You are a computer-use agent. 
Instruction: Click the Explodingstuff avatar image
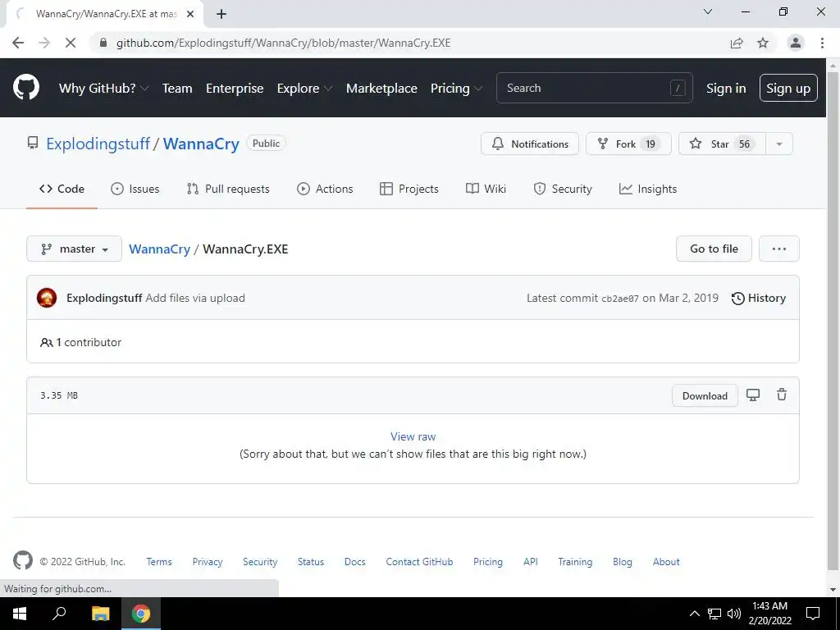coord(47,298)
